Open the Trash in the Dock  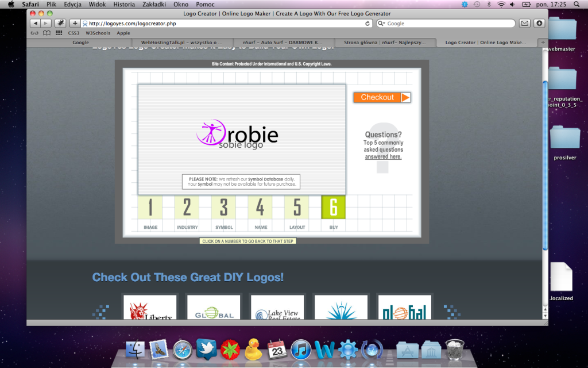[x=455, y=350]
